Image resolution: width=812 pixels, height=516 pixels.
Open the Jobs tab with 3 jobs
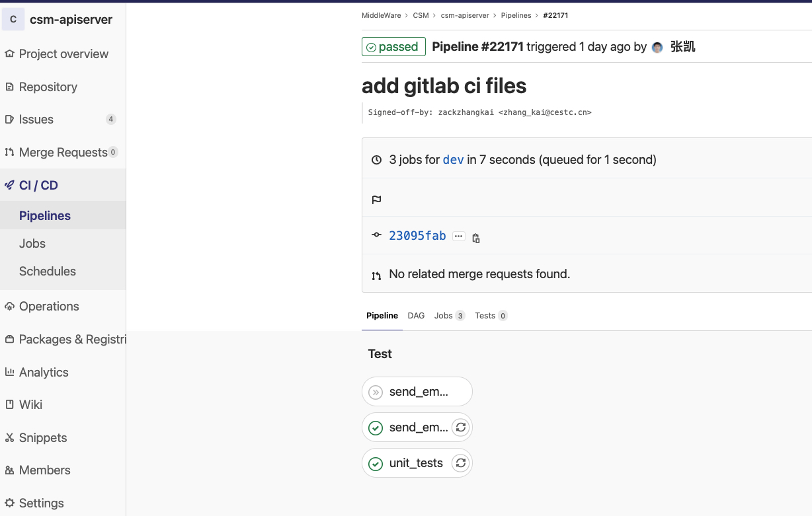coord(449,316)
